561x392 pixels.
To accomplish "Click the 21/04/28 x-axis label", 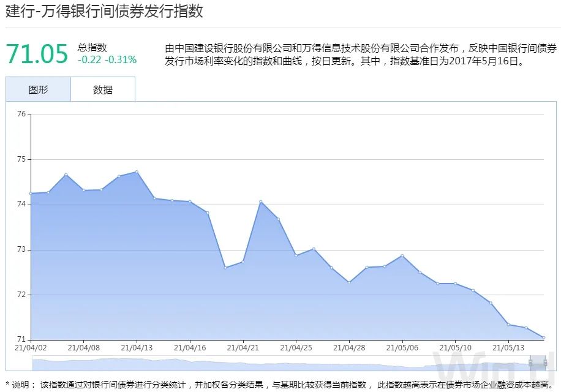I will click(349, 348).
